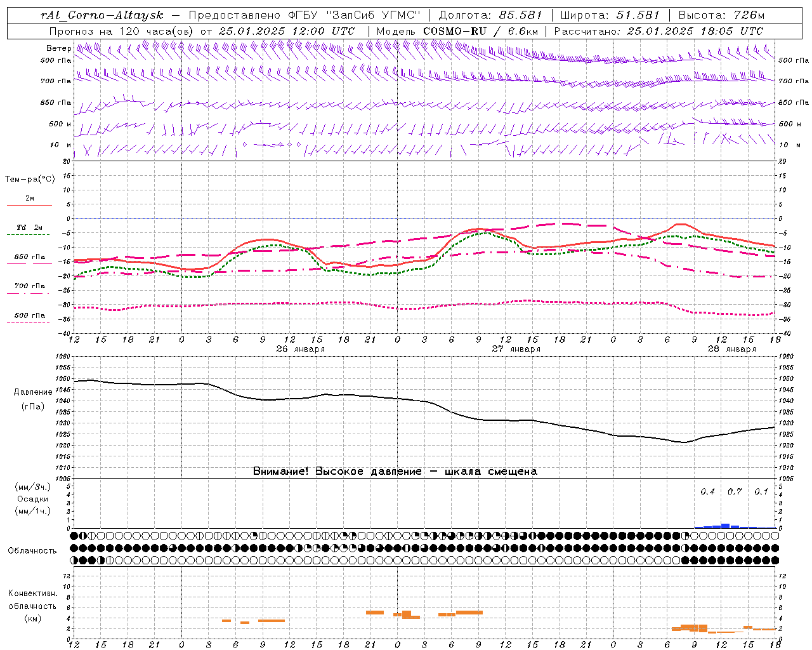The image size is (812, 650).
Task: Click the 'Тем-ра(°C)' temperature panel title
Action: tap(30, 180)
